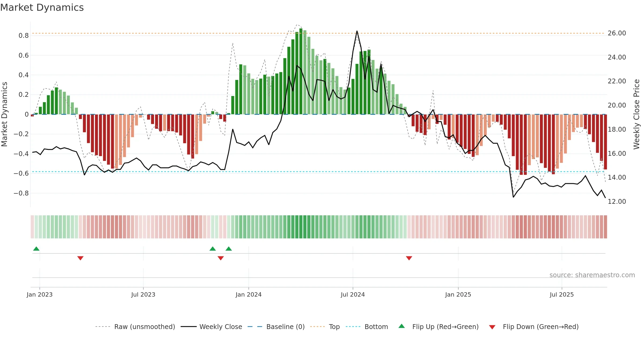Toggle the Bottom legend entry

[x=367, y=327]
